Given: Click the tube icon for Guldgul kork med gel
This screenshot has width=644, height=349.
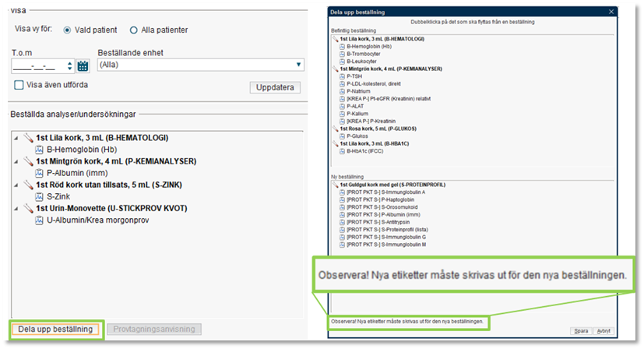Looking at the screenshot, I should [336, 184].
